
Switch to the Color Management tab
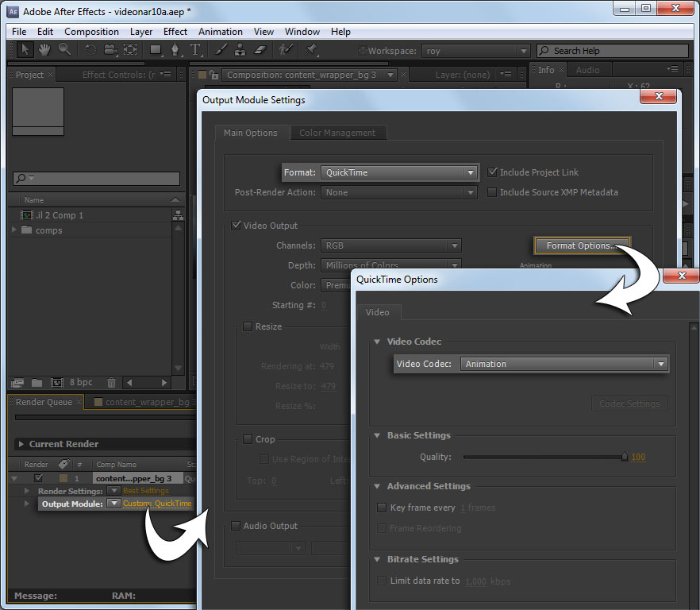(337, 133)
